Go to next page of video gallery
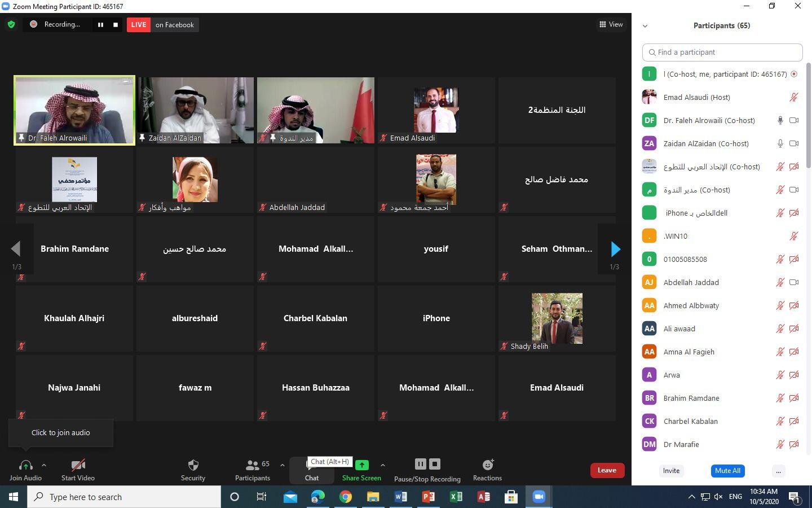Viewport: 812px width, 508px height. click(615, 249)
